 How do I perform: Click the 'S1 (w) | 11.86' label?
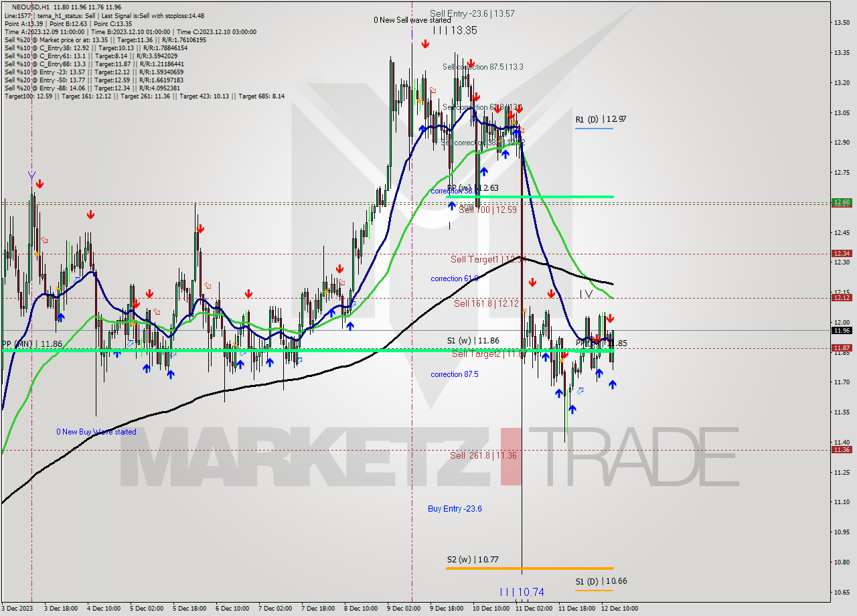pos(473,341)
